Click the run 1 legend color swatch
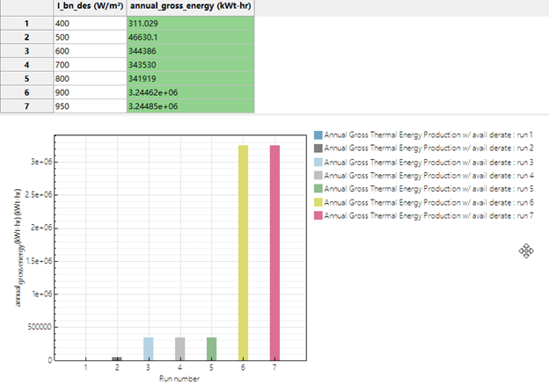This screenshot has height=392, width=549. 318,135
